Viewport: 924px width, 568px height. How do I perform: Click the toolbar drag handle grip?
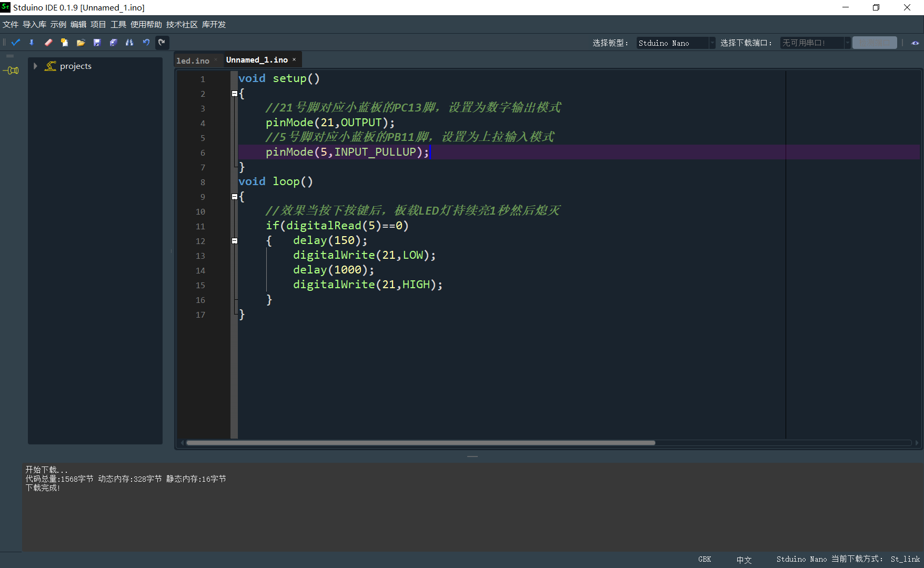(x=4, y=43)
